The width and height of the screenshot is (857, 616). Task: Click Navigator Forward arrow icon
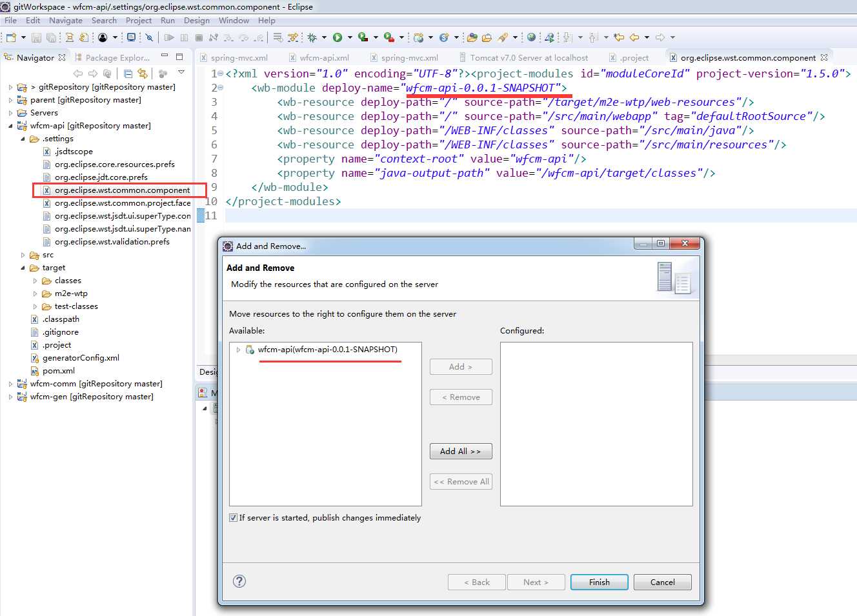click(x=93, y=74)
